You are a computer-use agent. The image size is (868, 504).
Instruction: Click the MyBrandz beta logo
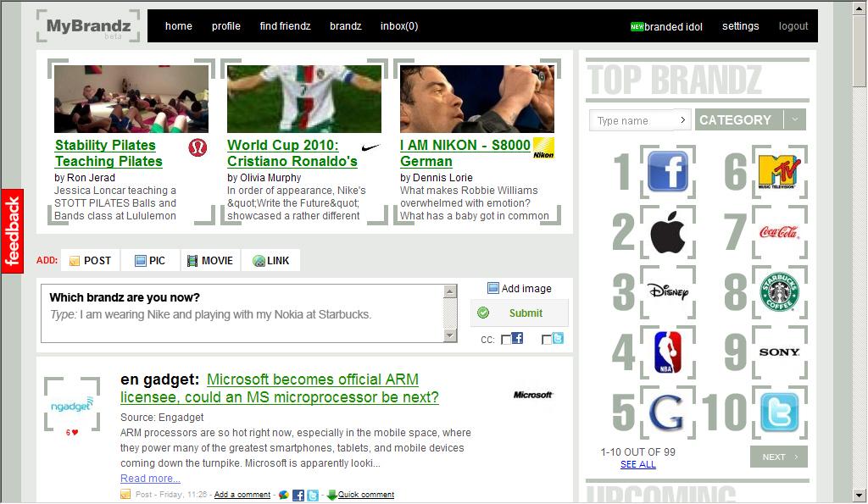point(88,26)
